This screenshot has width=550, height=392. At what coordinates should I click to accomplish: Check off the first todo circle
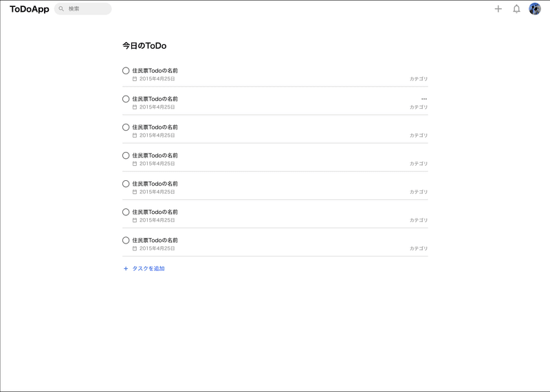pos(126,71)
